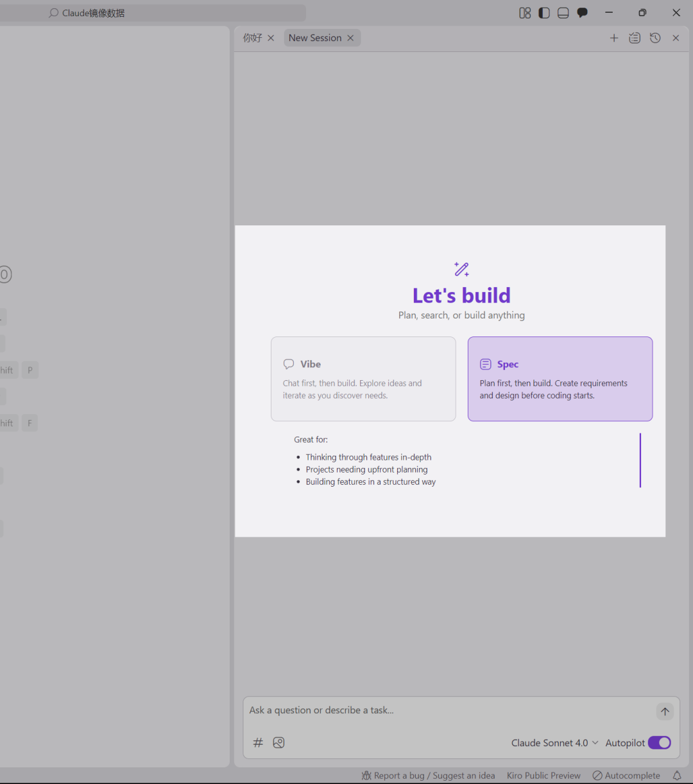Open the Claude镜像数据 search box
693x784 pixels.
[x=153, y=13]
